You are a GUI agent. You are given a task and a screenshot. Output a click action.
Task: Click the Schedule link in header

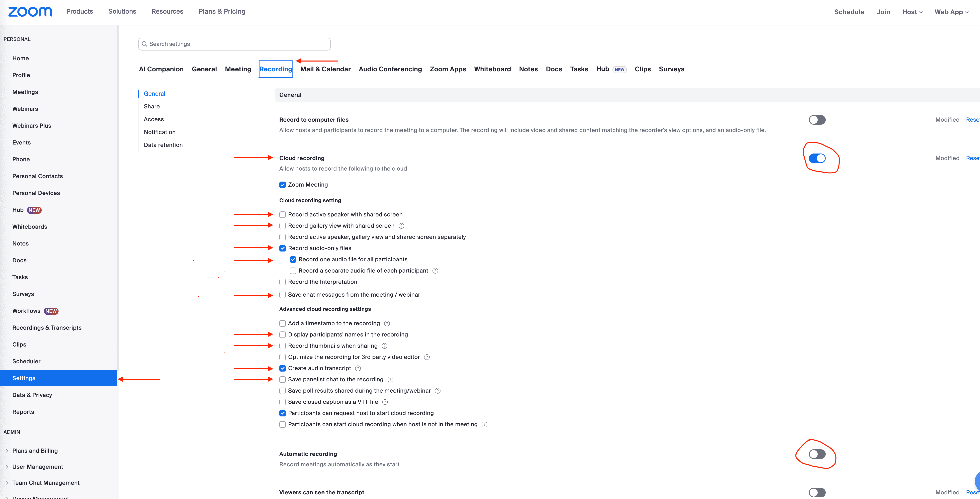[x=849, y=12]
